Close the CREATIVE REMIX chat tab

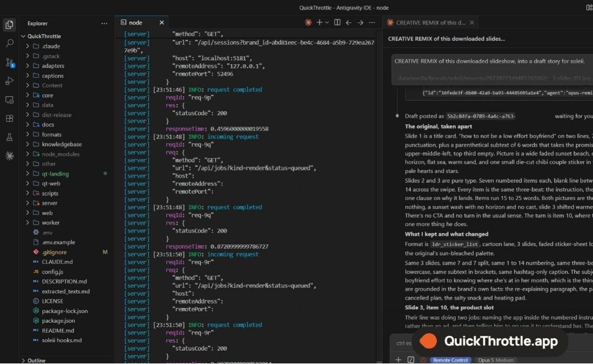pyautogui.click(x=472, y=23)
